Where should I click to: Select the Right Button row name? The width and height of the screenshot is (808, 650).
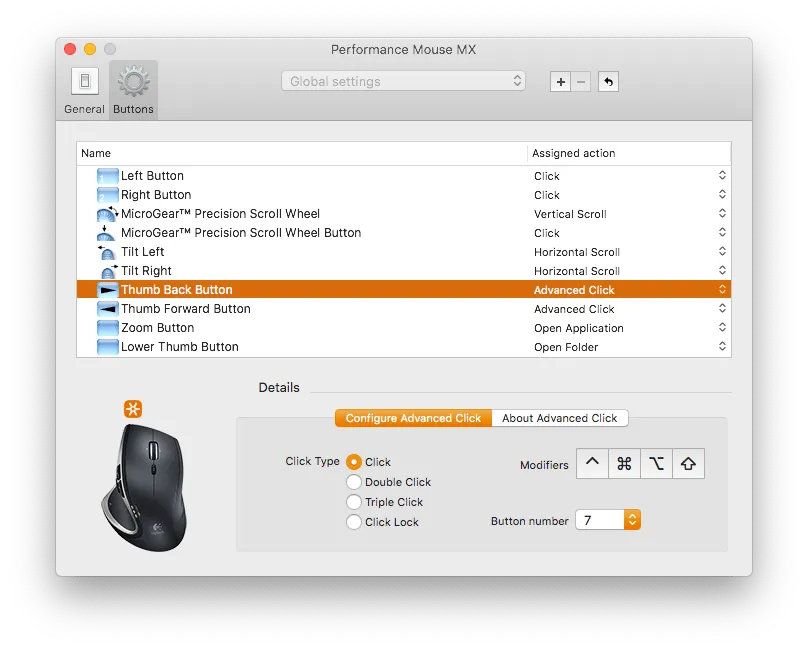point(156,195)
